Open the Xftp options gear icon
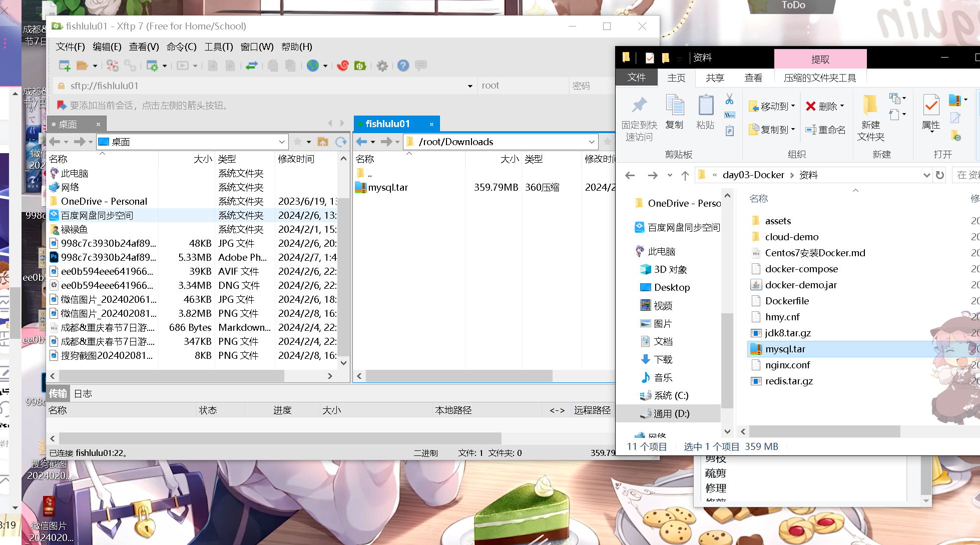980x545 pixels. click(382, 66)
